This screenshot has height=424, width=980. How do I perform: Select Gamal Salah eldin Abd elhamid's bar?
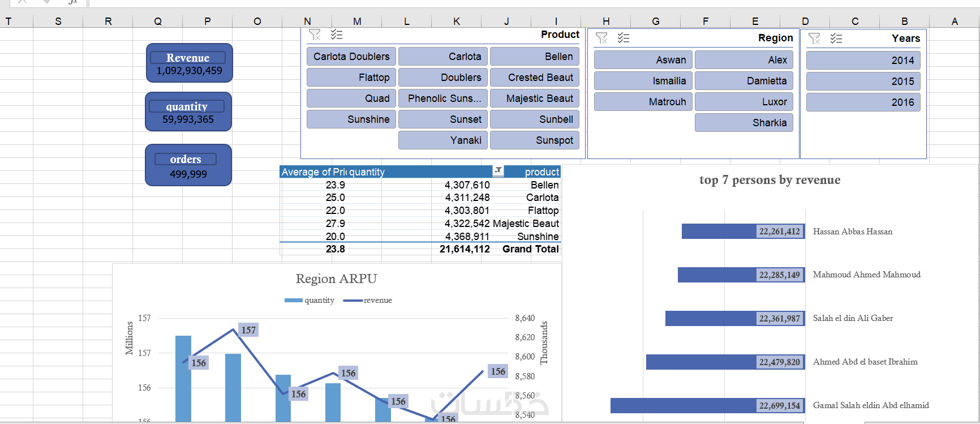pyautogui.click(x=708, y=405)
